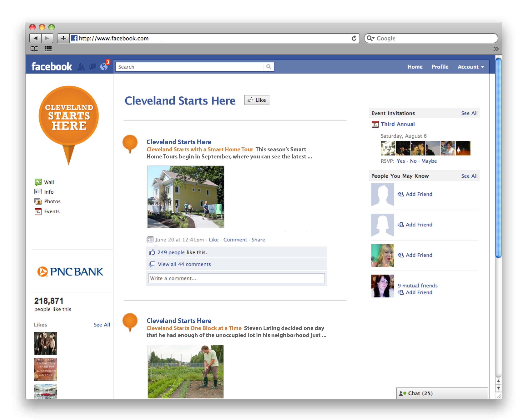
Task: Add Friend for the blonde woman suggestion
Action: 415,255
